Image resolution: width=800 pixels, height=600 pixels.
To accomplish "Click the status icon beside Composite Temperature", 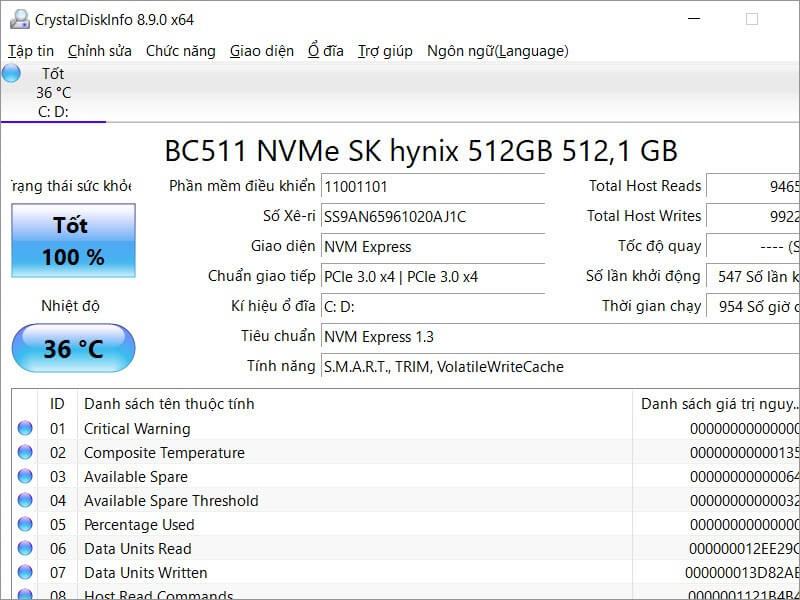I will 25,453.
